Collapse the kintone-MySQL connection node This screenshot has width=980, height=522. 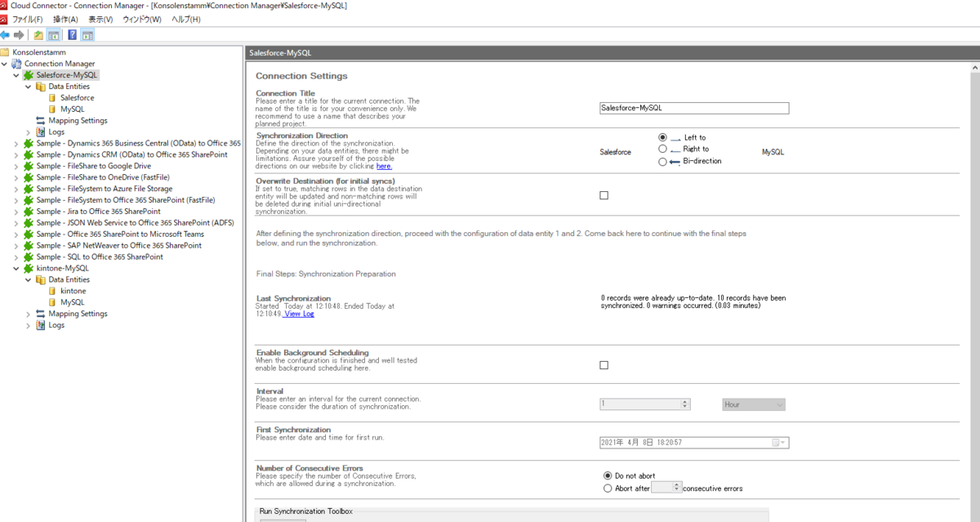point(16,268)
